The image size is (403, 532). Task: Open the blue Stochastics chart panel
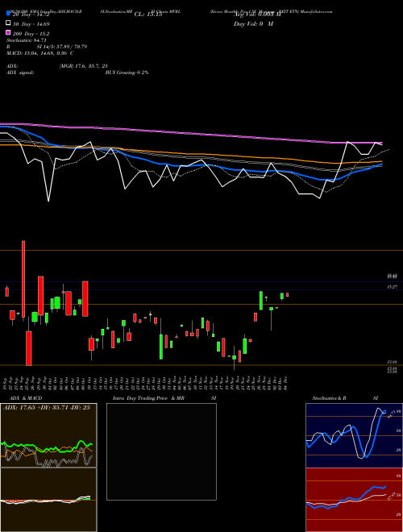pyautogui.click(x=354, y=435)
